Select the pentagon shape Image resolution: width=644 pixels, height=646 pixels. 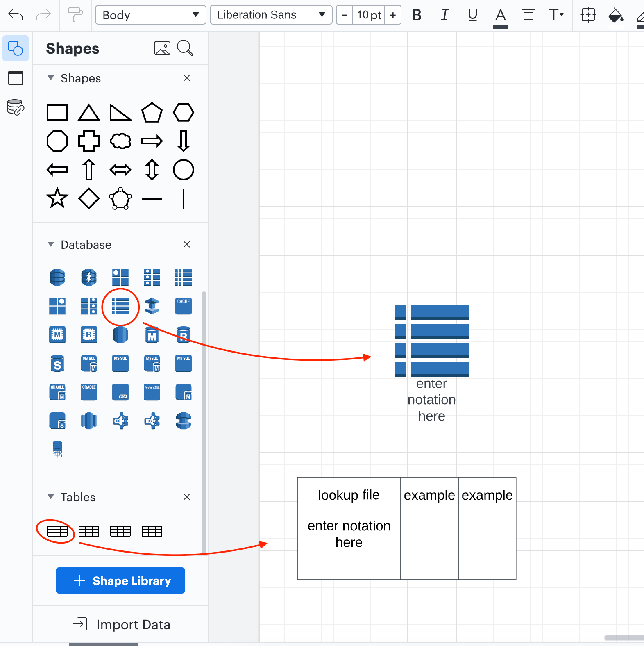(152, 112)
